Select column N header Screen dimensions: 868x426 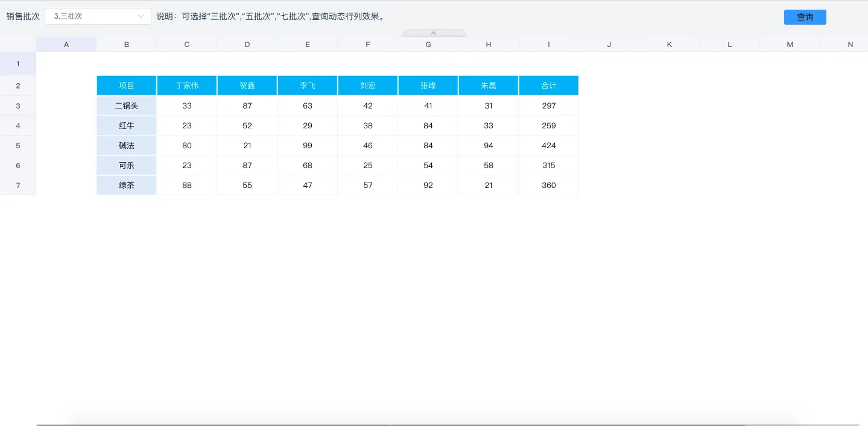(x=850, y=45)
